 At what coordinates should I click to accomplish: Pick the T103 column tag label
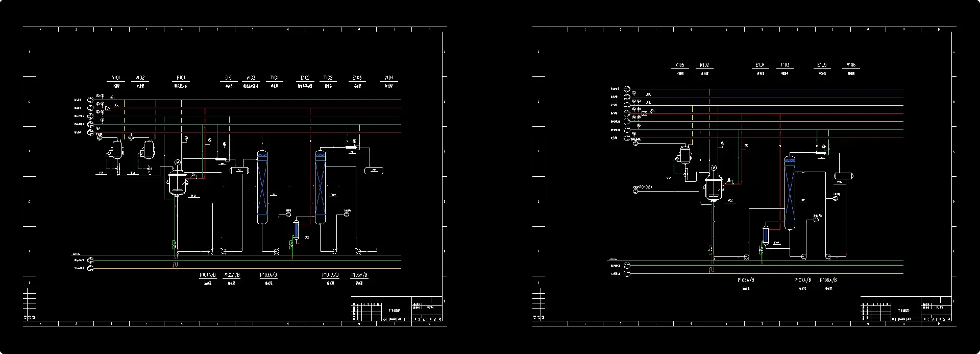click(785, 65)
